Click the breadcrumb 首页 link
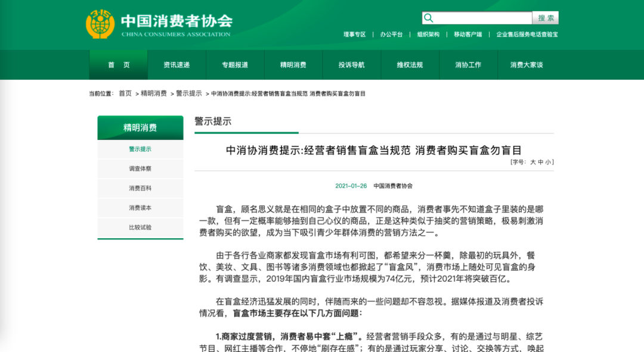This screenshot has width=644, height=352. click(x=125, y=94)
